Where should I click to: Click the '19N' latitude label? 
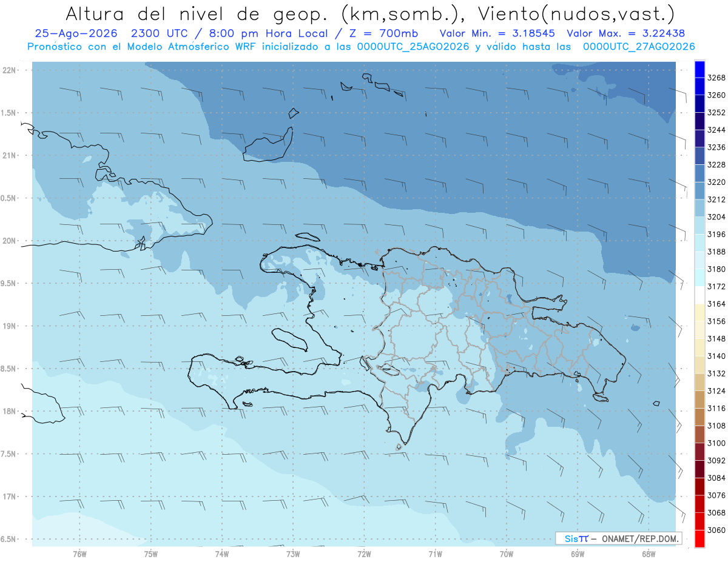(10, 326)
